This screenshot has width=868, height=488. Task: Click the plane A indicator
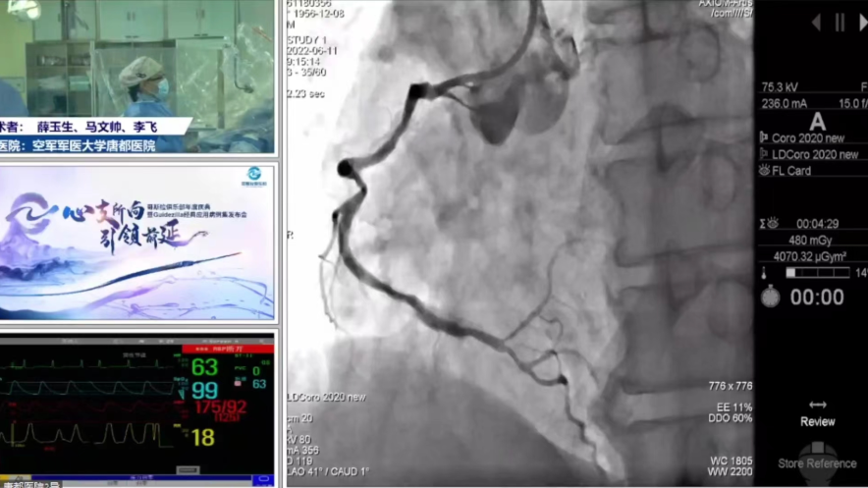tap(817, 121)
